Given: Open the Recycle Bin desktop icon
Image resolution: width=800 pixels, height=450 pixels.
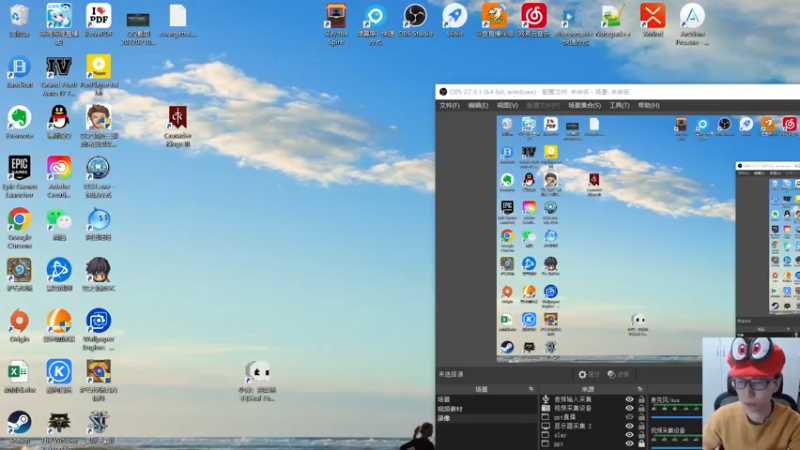Looking at the screenshot, I should [19, 20].
